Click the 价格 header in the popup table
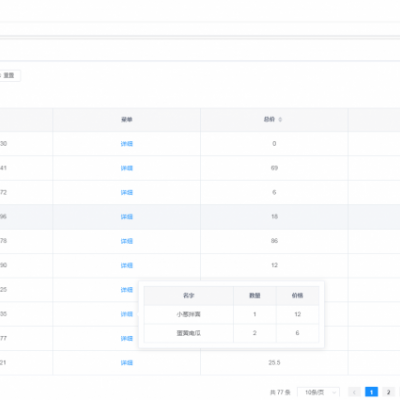The width and height of the screenshot is (400, 400). [x=297, y=296]
